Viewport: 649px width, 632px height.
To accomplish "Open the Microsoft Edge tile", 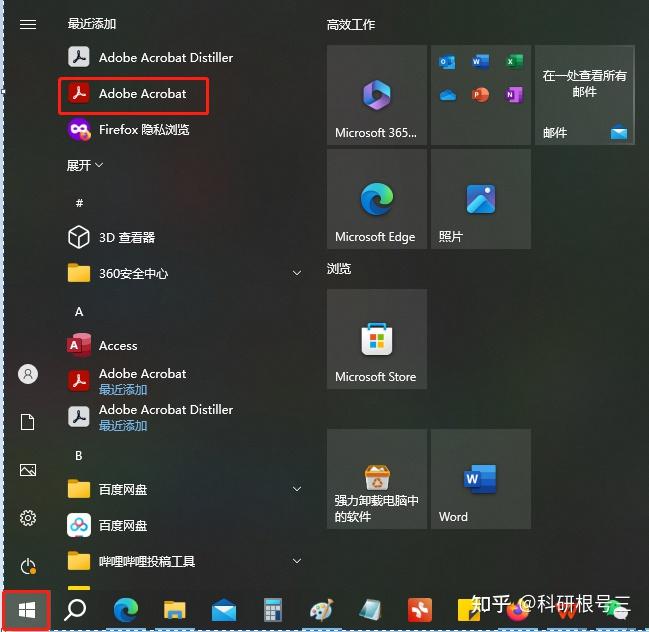I will click(x=377, y=199).
